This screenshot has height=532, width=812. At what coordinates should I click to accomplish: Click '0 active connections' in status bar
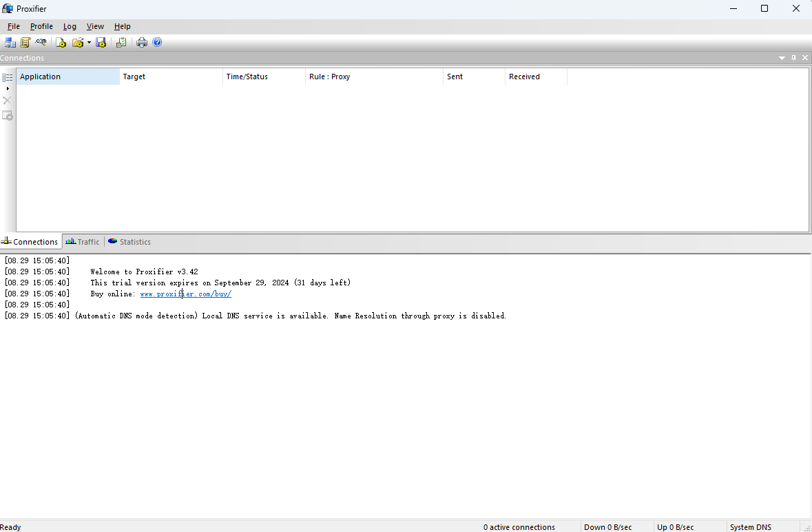coord(519,527)
